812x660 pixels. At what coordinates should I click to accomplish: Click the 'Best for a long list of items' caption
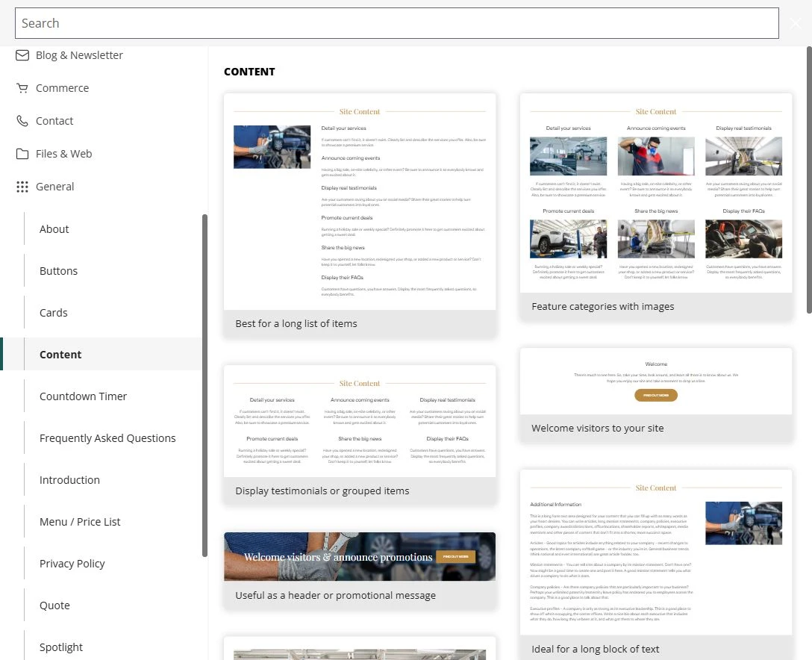(296, 324)
